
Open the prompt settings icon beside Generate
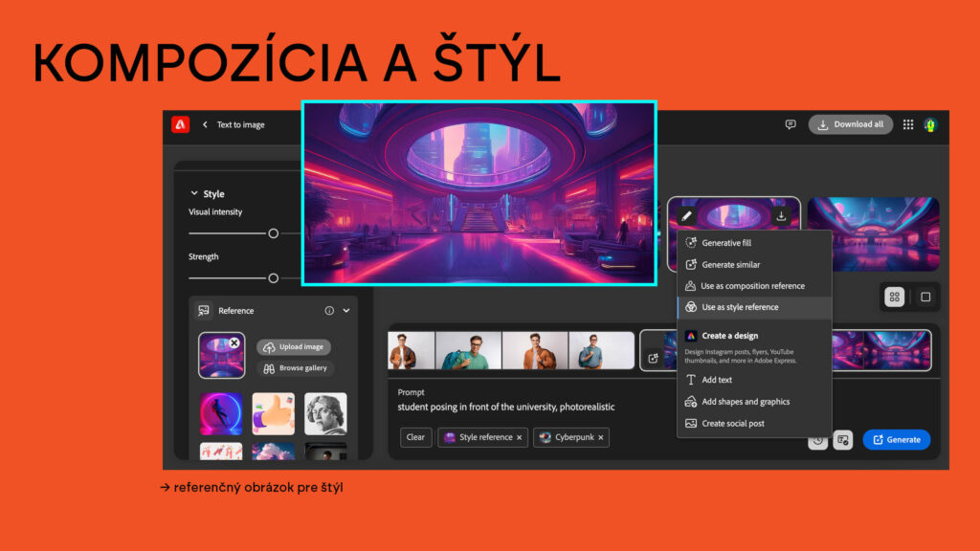coord(842,440)
